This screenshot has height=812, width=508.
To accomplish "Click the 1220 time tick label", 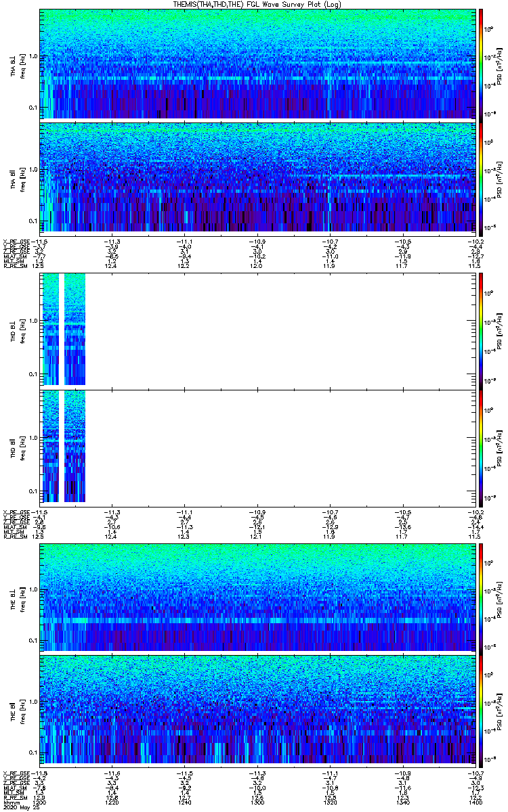I will point(112,802).
